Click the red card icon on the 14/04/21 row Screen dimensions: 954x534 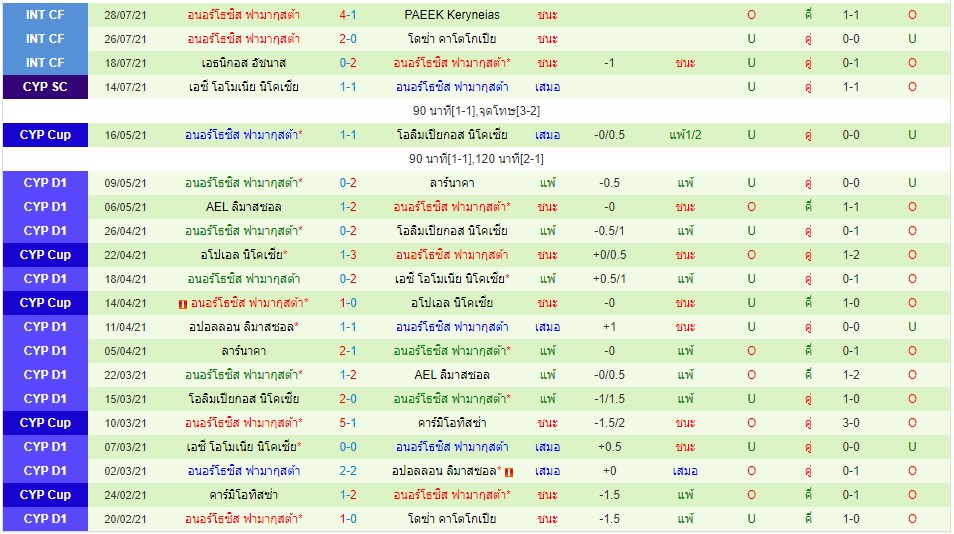click(183, 303)
